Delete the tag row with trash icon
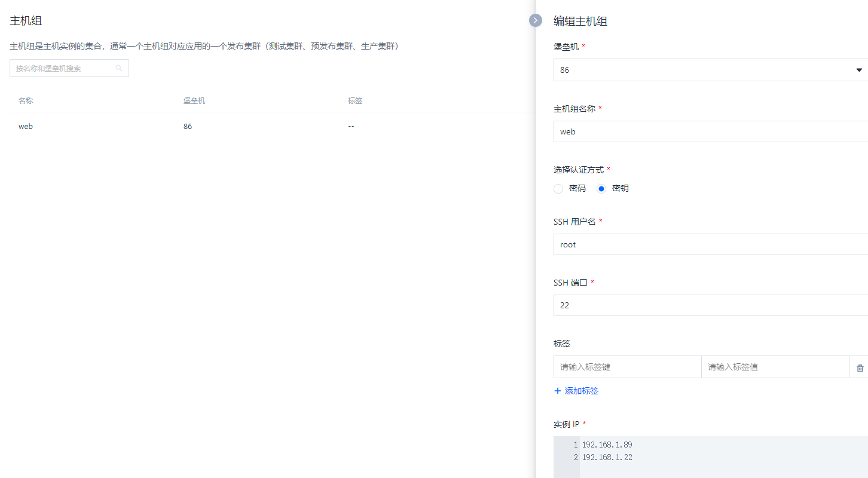The image size is (868, 478). tap(860, 367)
